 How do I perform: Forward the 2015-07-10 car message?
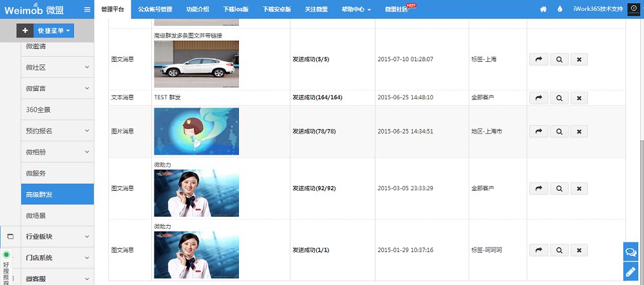pos(537,59)
